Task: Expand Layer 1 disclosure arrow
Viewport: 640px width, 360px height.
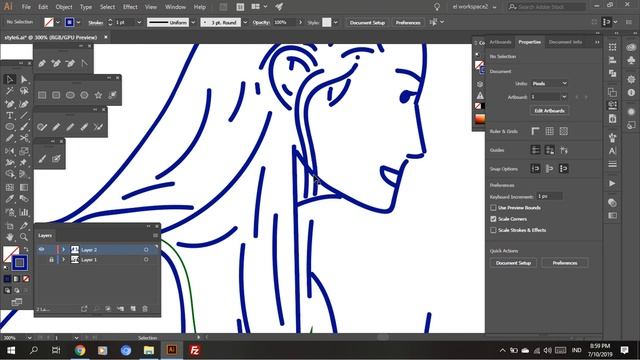Action: 63,260
